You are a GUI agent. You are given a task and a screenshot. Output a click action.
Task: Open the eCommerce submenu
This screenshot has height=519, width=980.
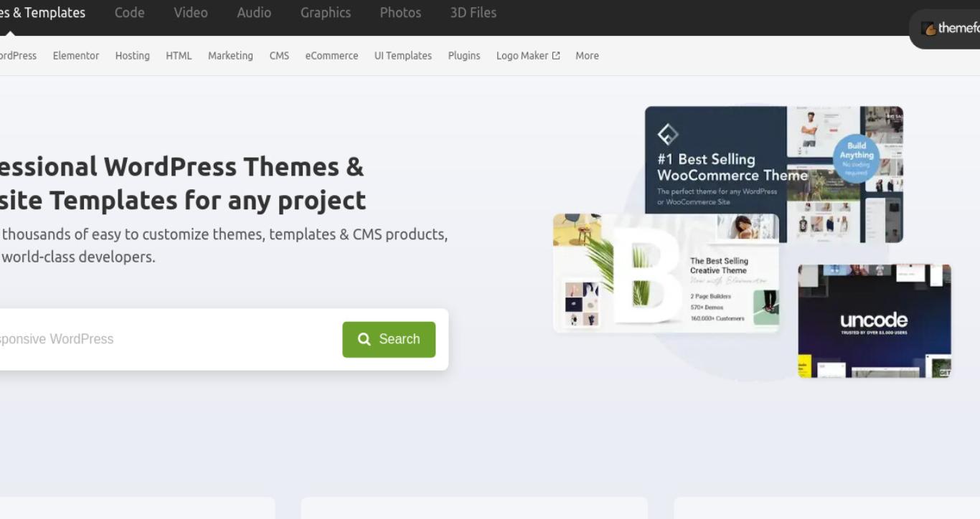point(331,55)
